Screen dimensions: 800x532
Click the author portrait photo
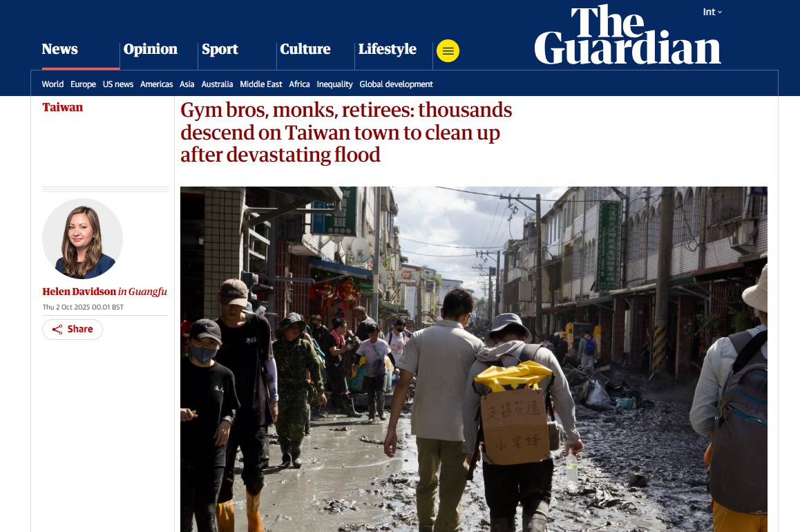[83, 239]
